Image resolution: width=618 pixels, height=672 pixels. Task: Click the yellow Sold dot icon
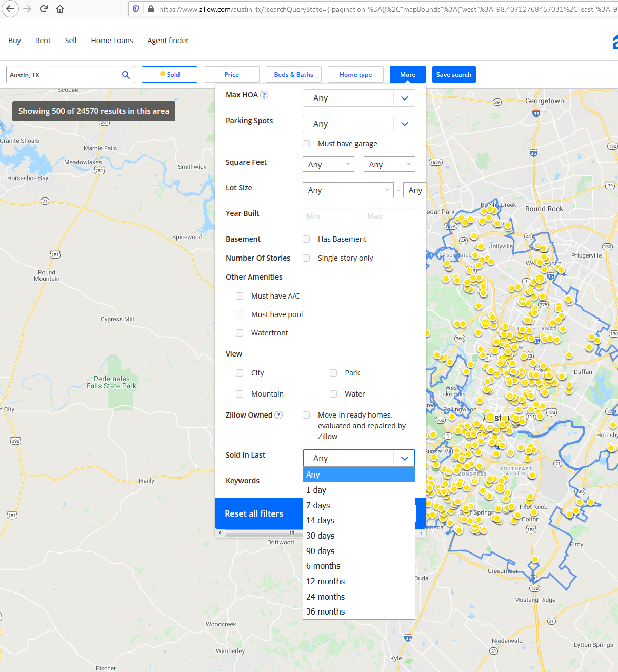coord(163,74)
